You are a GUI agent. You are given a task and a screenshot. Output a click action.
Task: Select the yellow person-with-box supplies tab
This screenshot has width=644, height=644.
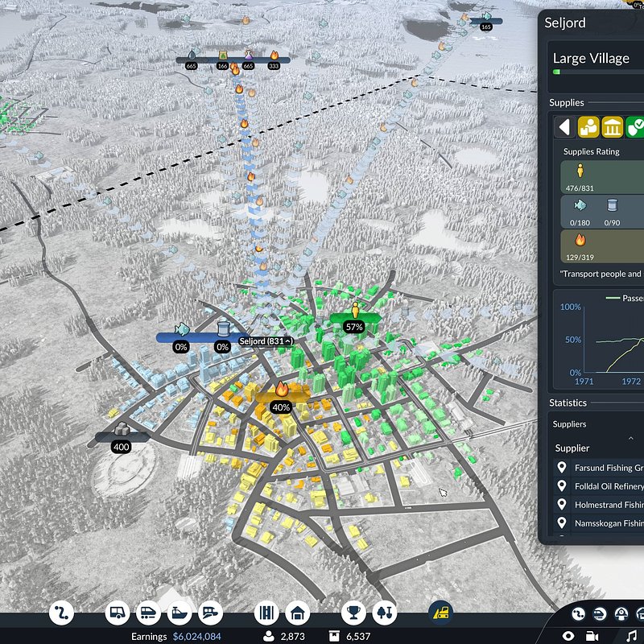[588, 127]
